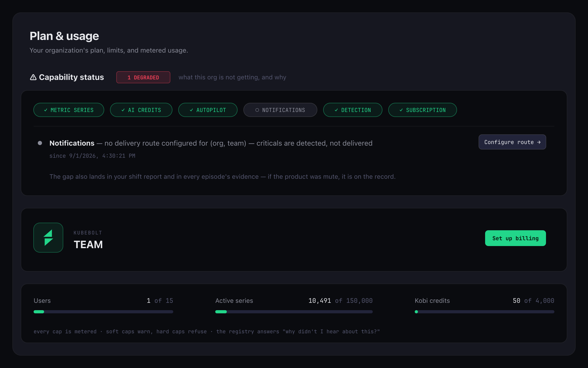The width and height of the screenshot is (588, 368).
Task: Select the Autopilot capability pill
Action: click(208, 110)
